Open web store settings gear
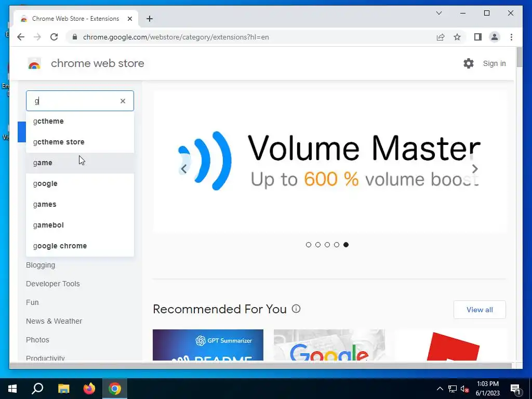This screenshot has width=532, height=399. click(469, 63)
